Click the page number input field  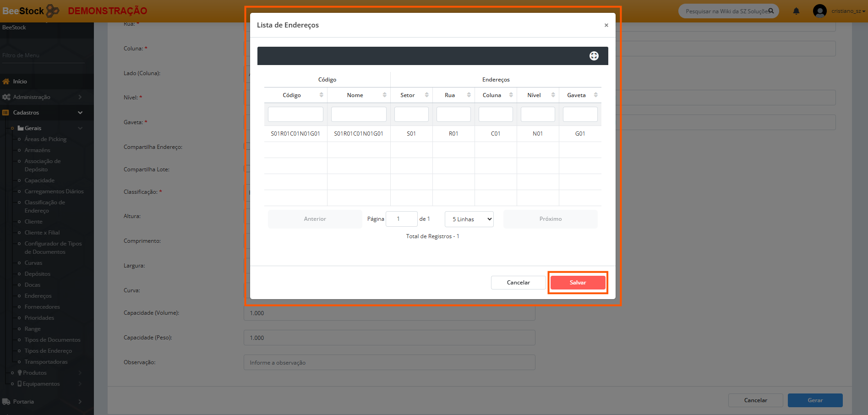tap(401, 219)
